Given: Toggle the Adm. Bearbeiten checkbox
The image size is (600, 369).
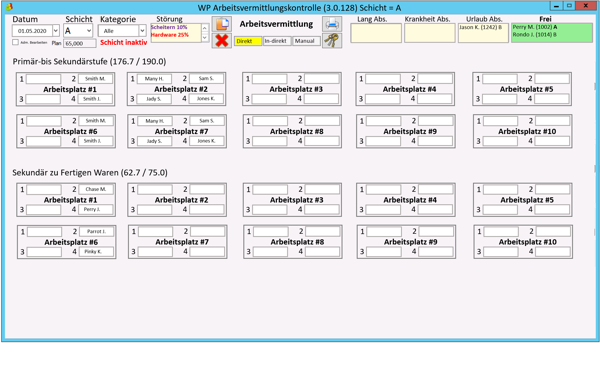Looking at the screenshot, I should (15, 42).
